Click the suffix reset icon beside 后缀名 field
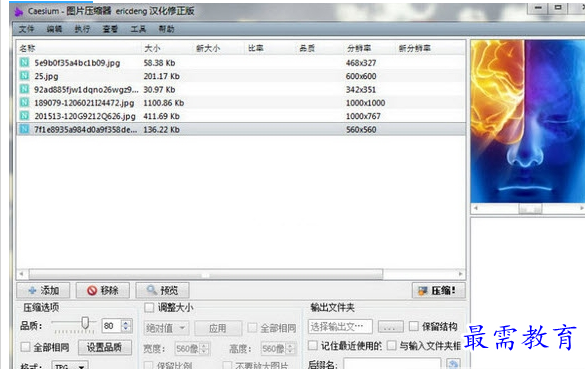Screen dimensions: 585x369 pos(453,364)
